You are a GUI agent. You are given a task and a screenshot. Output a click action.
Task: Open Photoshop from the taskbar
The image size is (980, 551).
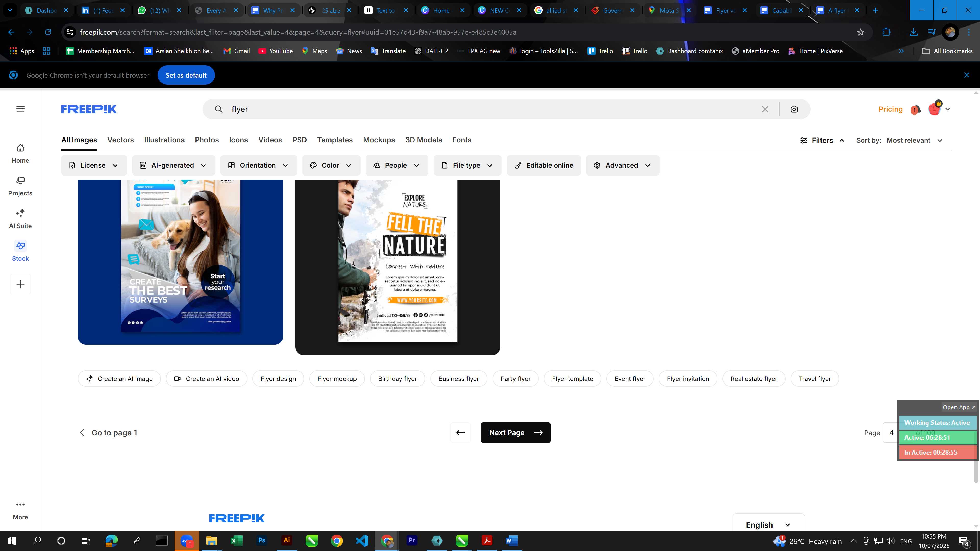coord(262,540)
